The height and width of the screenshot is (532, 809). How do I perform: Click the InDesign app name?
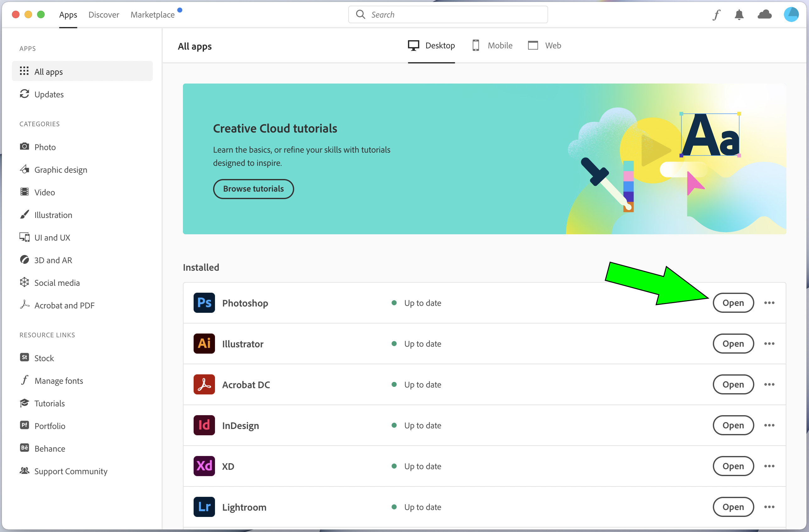pyautogui.click(x=240, y=425)
